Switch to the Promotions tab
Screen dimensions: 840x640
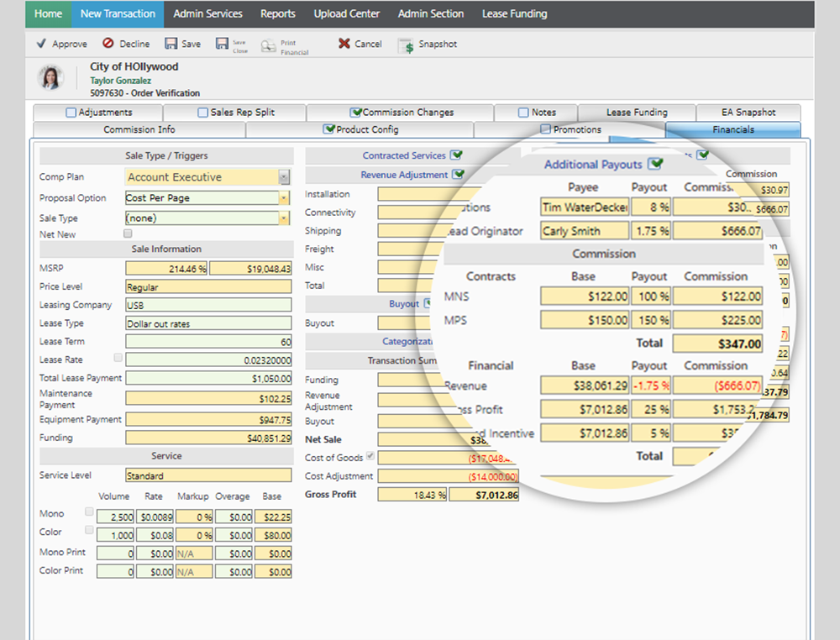coord(570,129)
